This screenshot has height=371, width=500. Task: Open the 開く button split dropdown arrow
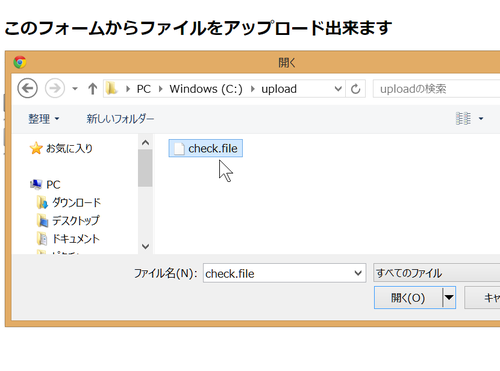pos(449,297)
